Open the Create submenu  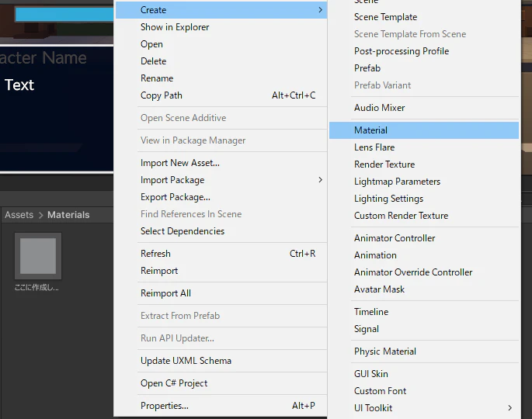point(221,10)
